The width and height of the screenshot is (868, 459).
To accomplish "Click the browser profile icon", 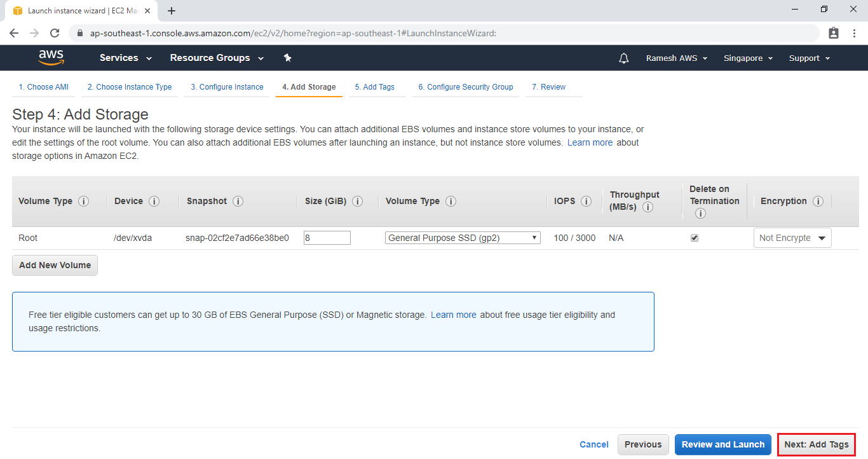I will click(834, 33).
